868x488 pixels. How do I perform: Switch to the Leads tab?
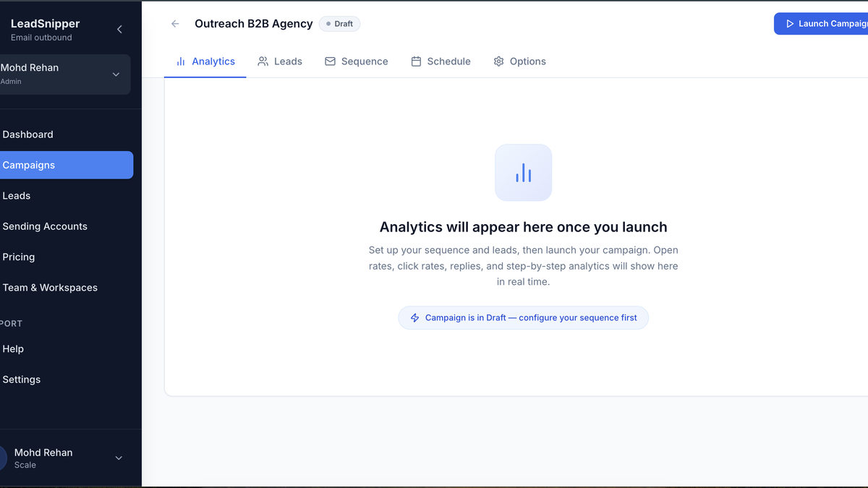280,61
